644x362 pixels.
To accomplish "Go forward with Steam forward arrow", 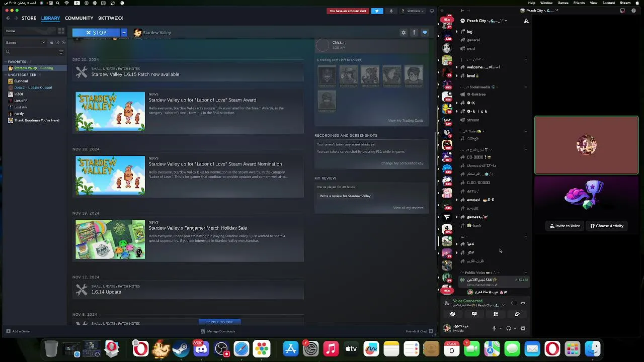I will coord(17,18).
